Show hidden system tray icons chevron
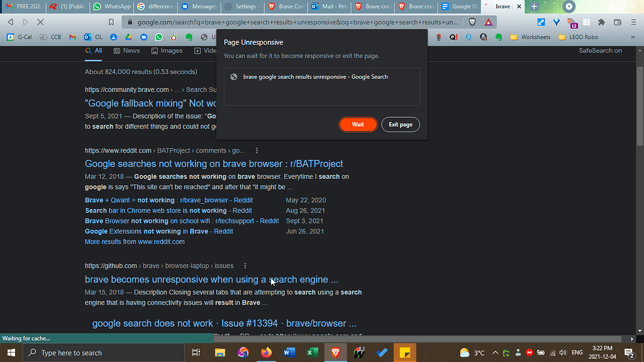 coord(495,353)
